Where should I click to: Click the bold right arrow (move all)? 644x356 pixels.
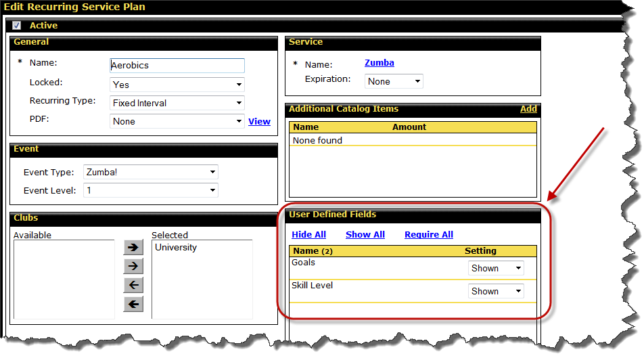133,248
